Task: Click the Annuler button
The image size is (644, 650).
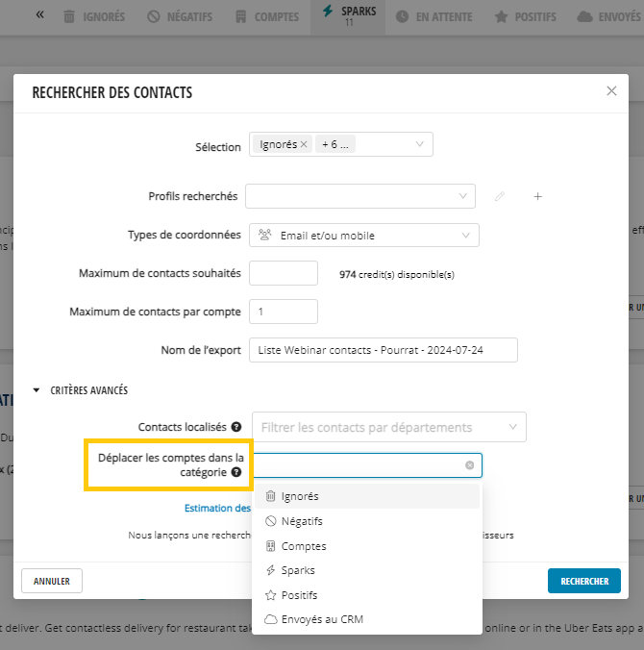Action: coord(52,581)
